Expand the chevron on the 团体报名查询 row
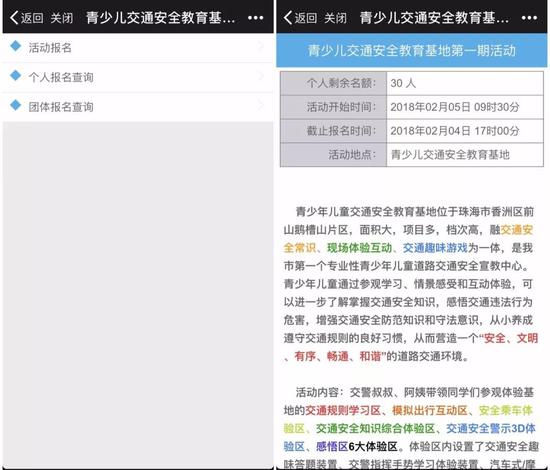 261,105
